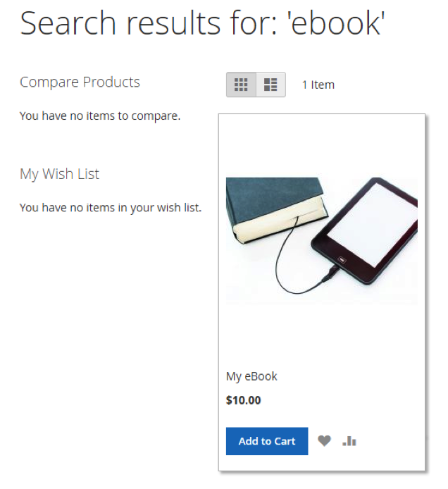Open the My eBook product name link
This screenshot has height=489, width=448.
coord(251,376)
